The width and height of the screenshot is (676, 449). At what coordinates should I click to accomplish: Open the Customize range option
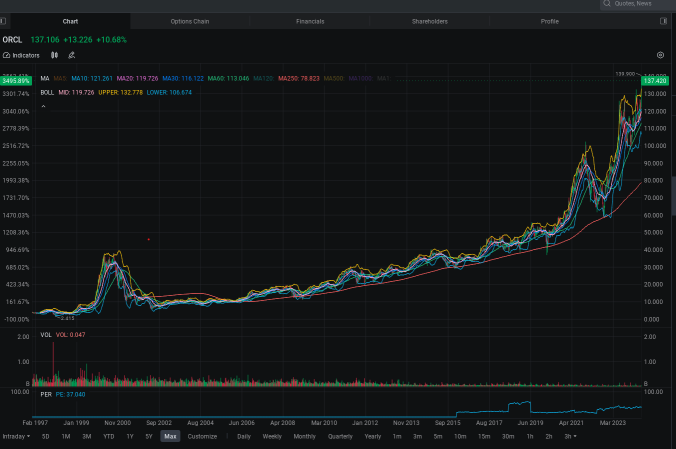pos(202,436)
